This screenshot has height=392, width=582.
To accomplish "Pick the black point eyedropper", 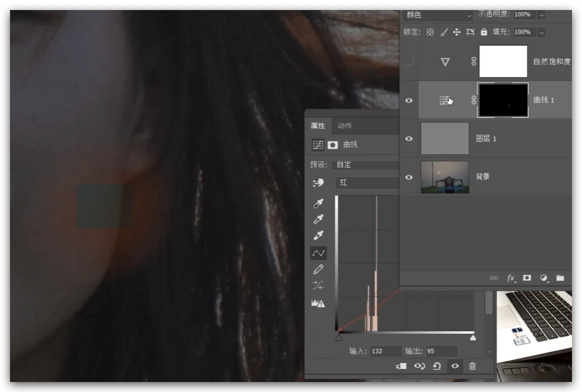I will point(318,204).
